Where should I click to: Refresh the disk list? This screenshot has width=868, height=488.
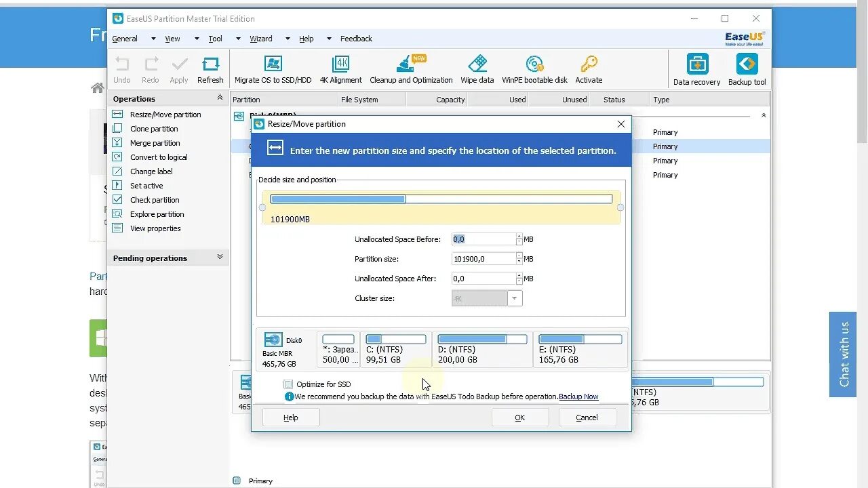(210, 70)
